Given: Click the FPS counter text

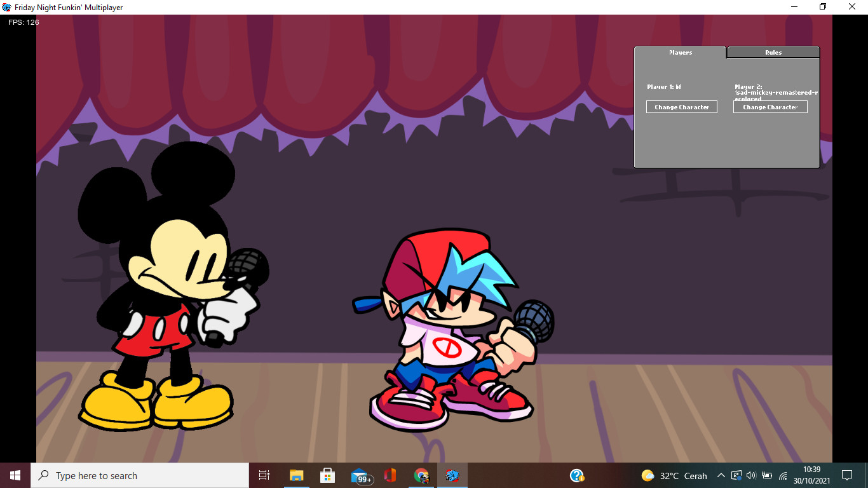Looking at the screenshot, I should point(24,22).
